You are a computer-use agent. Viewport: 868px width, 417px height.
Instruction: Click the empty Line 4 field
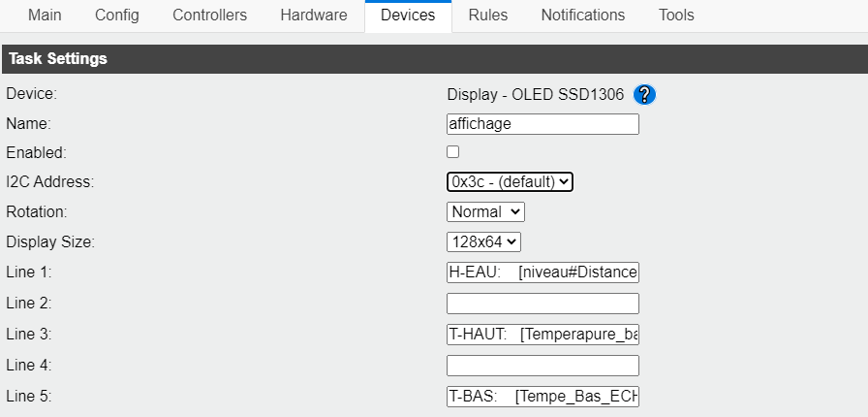(x=542, y=366)
